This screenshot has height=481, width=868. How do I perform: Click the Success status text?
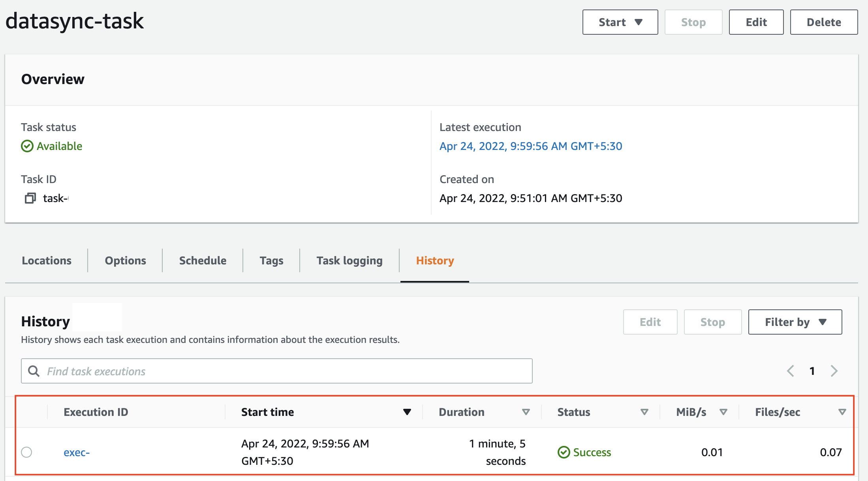coord(592,452)
